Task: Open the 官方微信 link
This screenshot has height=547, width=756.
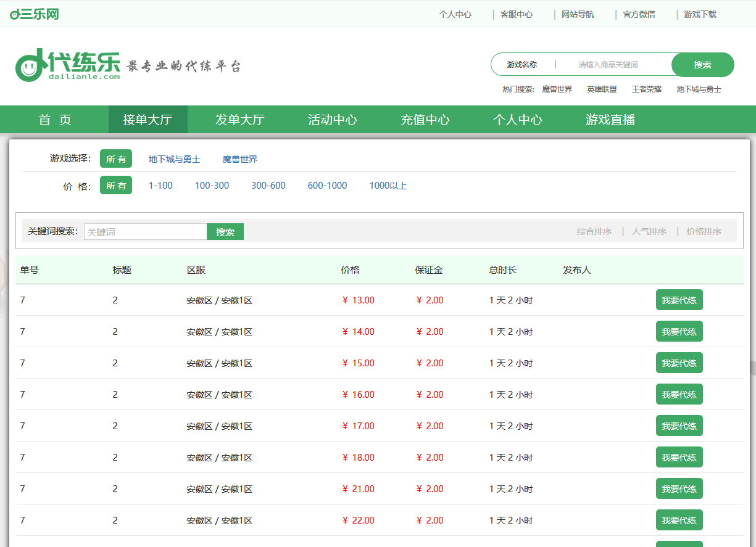Action: coord(639,14)
